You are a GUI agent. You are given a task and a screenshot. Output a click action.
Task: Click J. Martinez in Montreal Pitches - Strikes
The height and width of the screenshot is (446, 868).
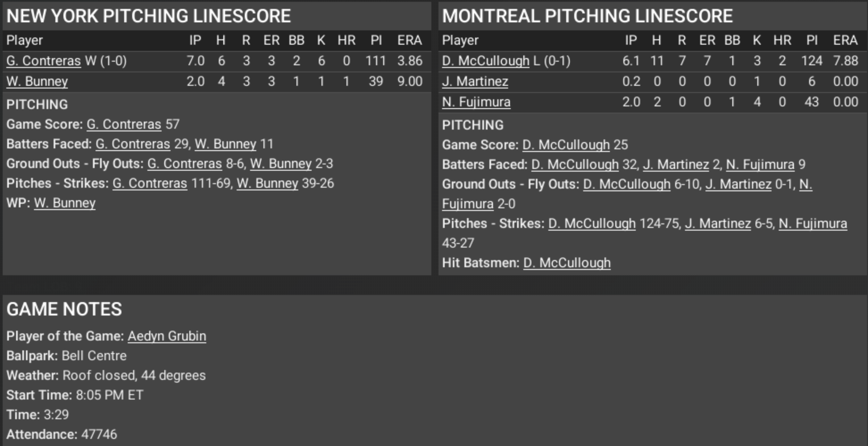pos(718,223)
